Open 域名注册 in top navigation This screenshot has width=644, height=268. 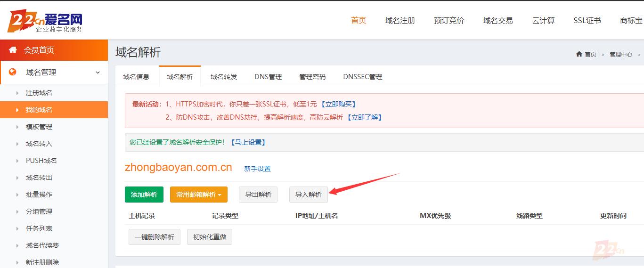coord(400,21)
